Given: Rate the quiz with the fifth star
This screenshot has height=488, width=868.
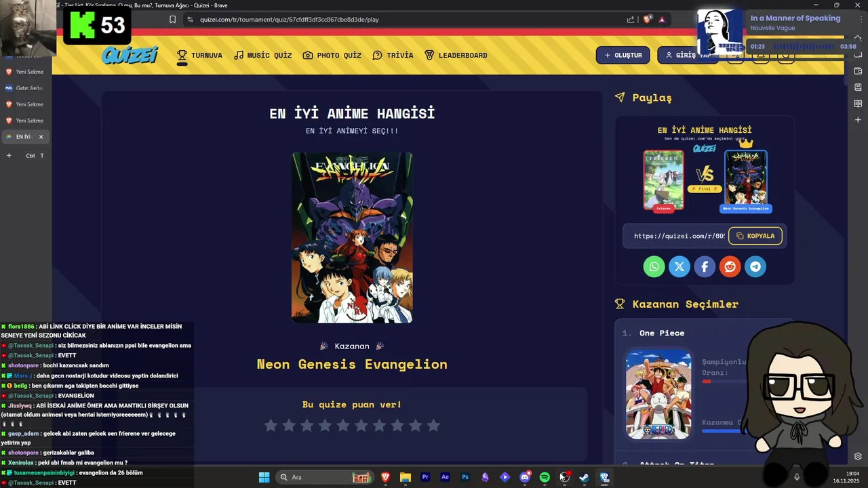Looking at the screenshot, I should tap(343, 425).
